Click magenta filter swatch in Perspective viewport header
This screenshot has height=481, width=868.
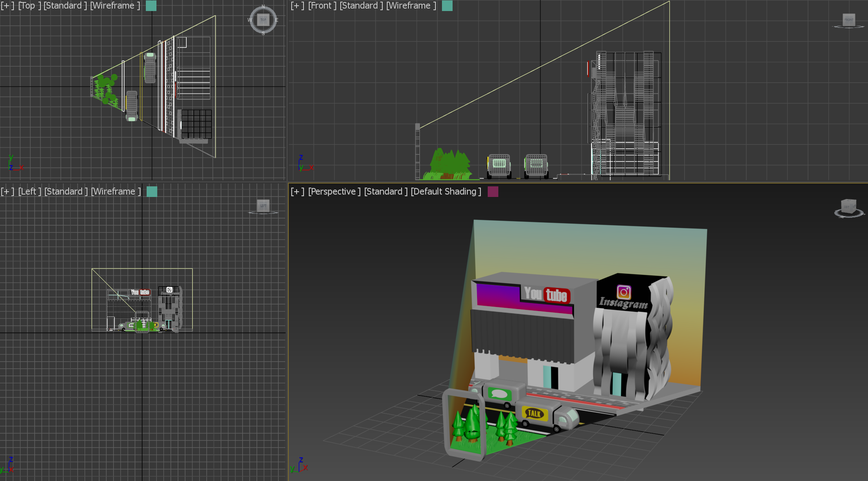pyautogui.click(x=493, y=191)
